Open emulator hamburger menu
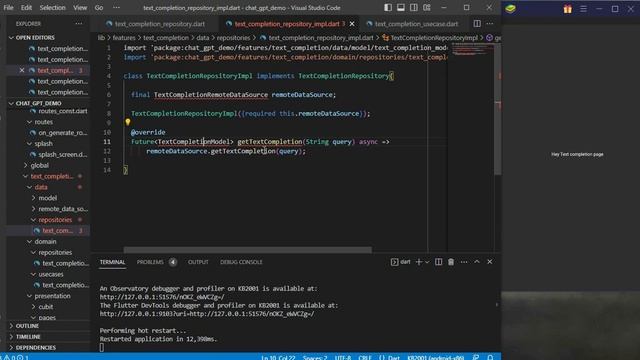Screen dimensions: 640x360 coord(584,9)
